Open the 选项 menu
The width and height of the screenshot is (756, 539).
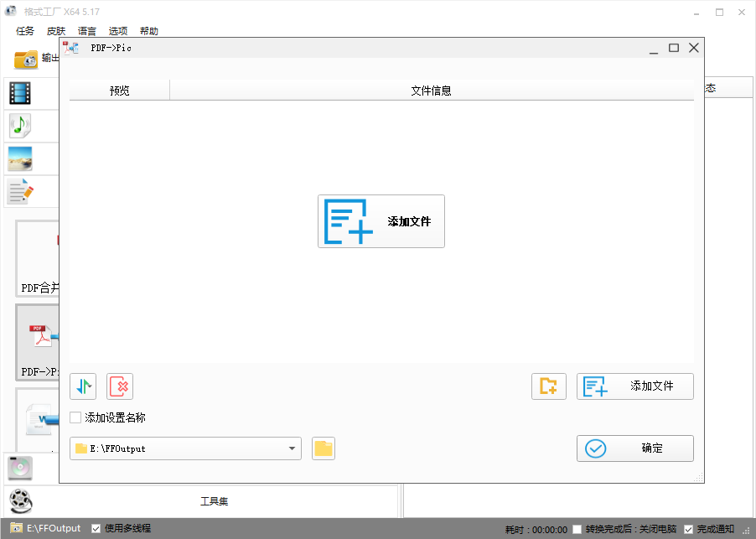pos(117,30)
